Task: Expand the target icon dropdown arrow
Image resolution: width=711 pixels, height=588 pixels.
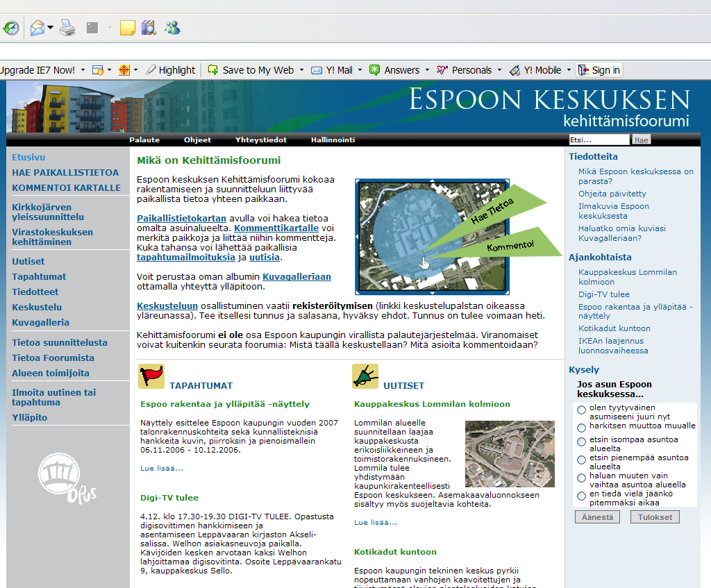Action: 135,70
